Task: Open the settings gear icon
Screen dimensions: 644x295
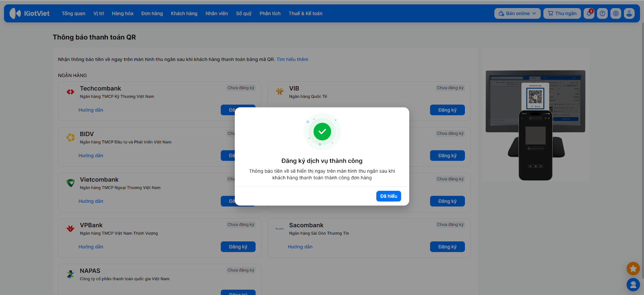Action: tap(616, 13)
